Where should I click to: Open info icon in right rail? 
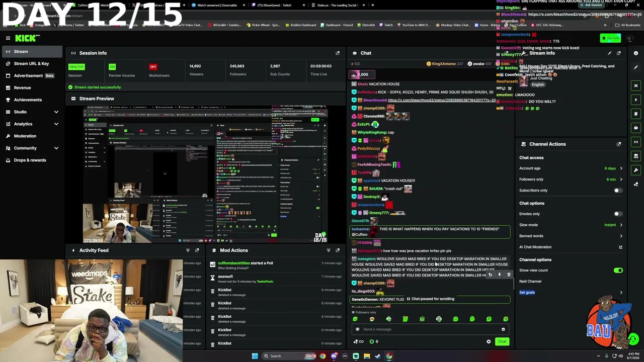[636, 53]
